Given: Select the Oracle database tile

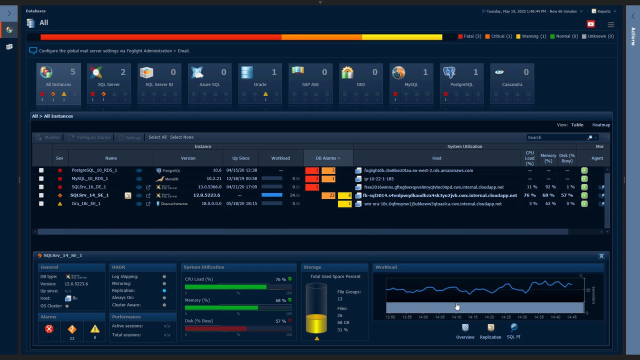Looking at the screenshot, I should click(x=260, y=83).
